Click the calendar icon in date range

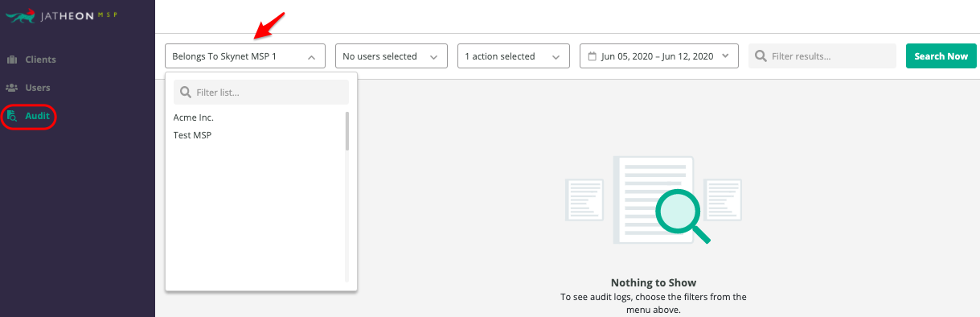point(593,56)
